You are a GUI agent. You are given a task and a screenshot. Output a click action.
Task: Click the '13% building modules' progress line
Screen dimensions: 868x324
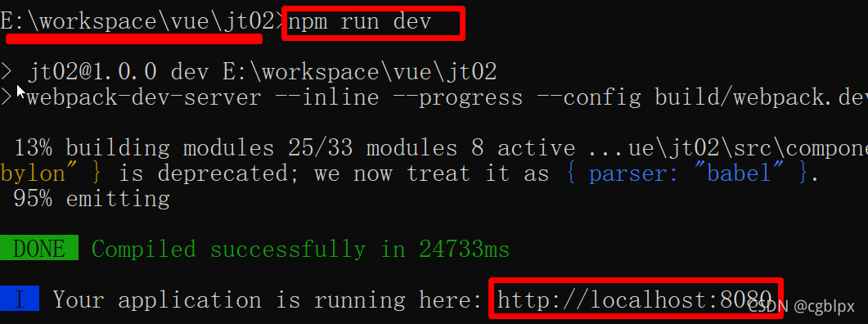click(441, 148)
